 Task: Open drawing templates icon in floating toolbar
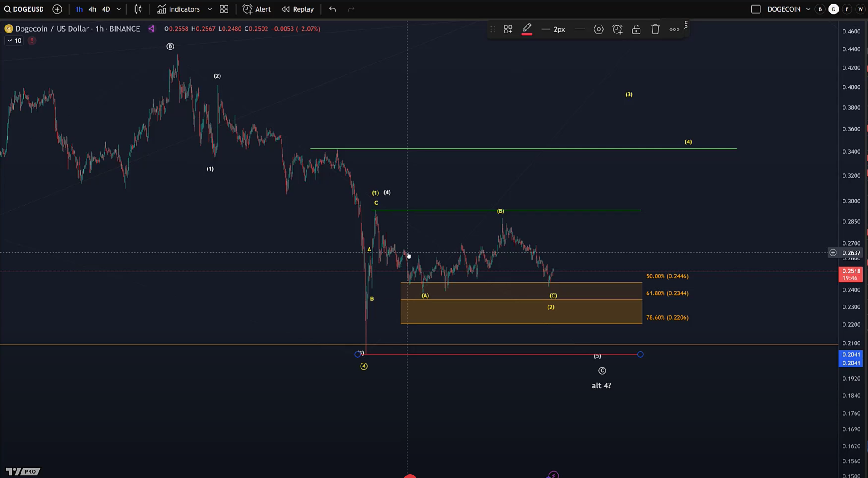click(507, 29)
